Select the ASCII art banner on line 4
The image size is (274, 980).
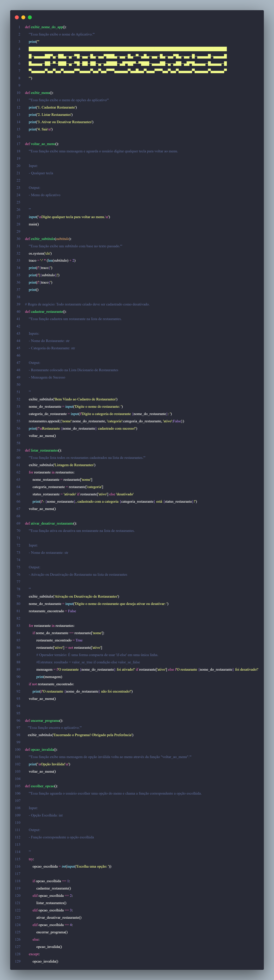[x=128, y=49]
